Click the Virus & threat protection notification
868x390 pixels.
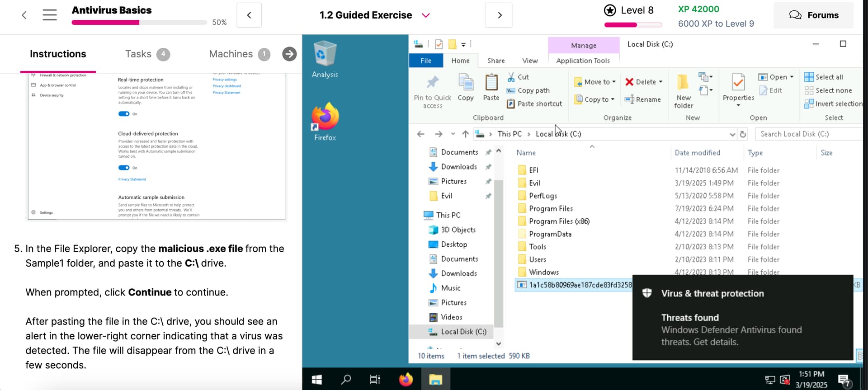click(x=742, y=317)
